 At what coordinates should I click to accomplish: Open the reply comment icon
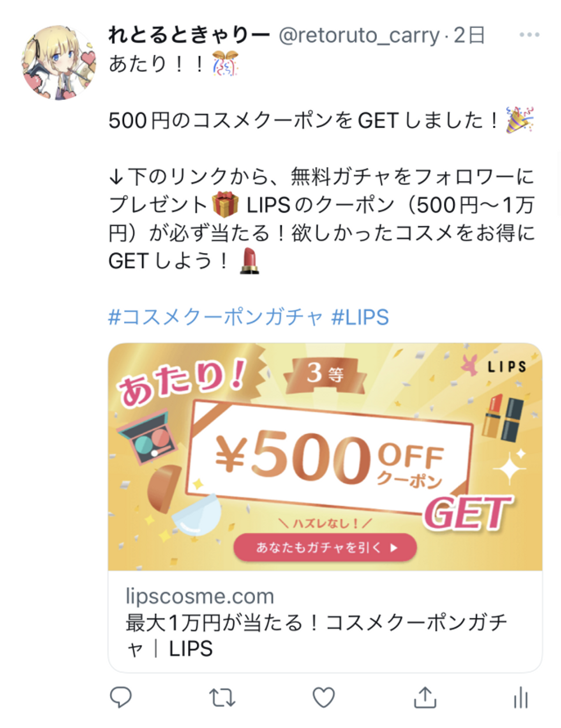click(121, 697)
